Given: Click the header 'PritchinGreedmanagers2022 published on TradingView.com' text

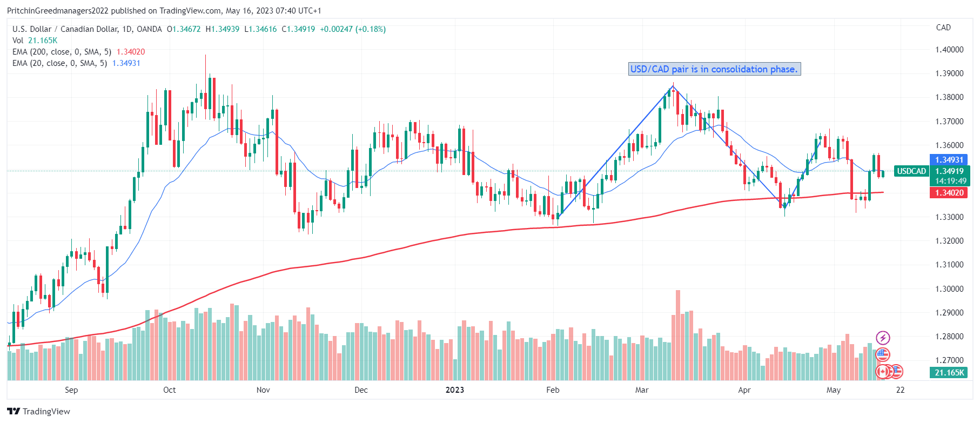Looking at the screenshot, I should point(114,11).
